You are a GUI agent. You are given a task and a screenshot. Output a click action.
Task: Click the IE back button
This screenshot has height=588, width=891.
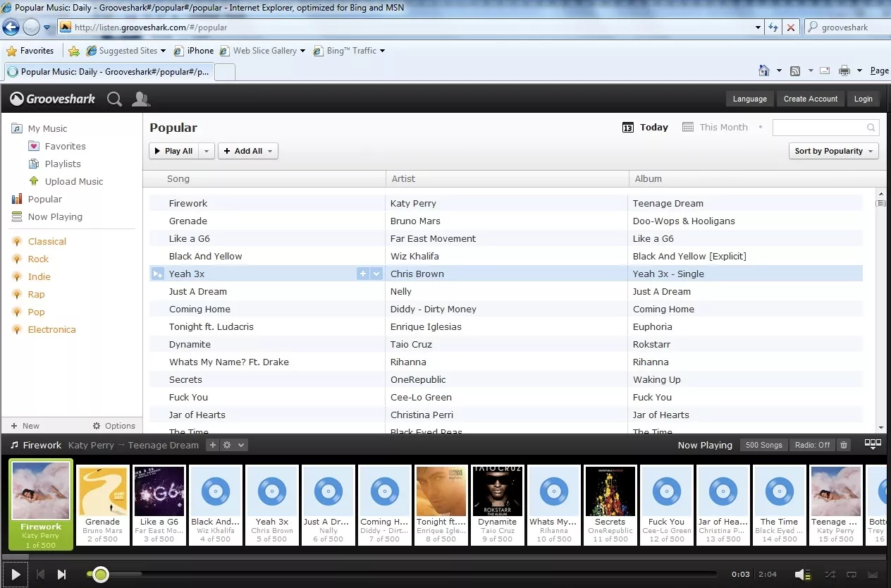tap(11, 27)
